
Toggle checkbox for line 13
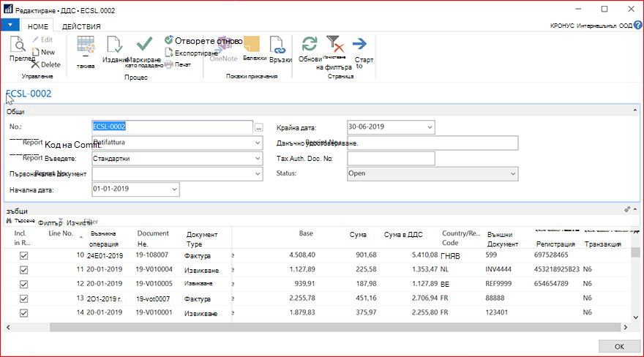tap(24, 298)
